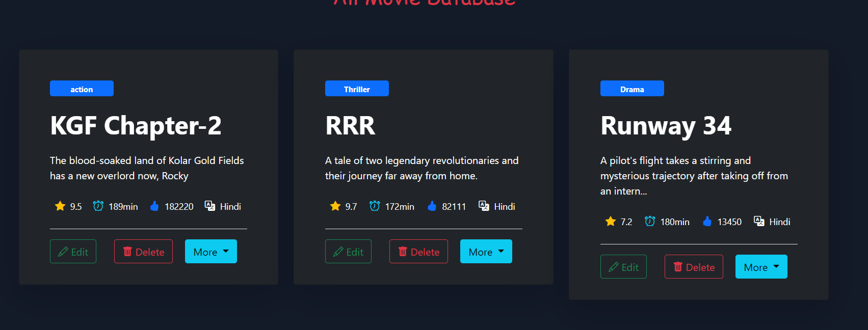Expand the More dropdown for Runway 34
The width and height of the screenshot is (868, 330).
coord(761,267)
